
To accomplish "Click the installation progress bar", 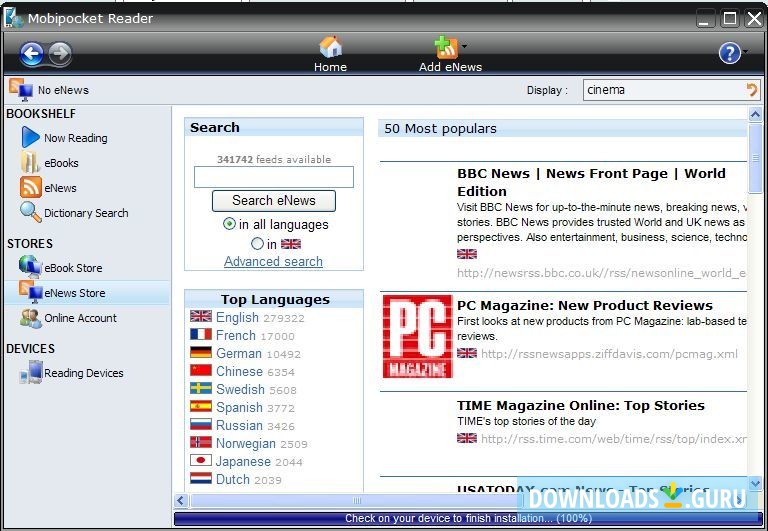I will coord(468,518).
